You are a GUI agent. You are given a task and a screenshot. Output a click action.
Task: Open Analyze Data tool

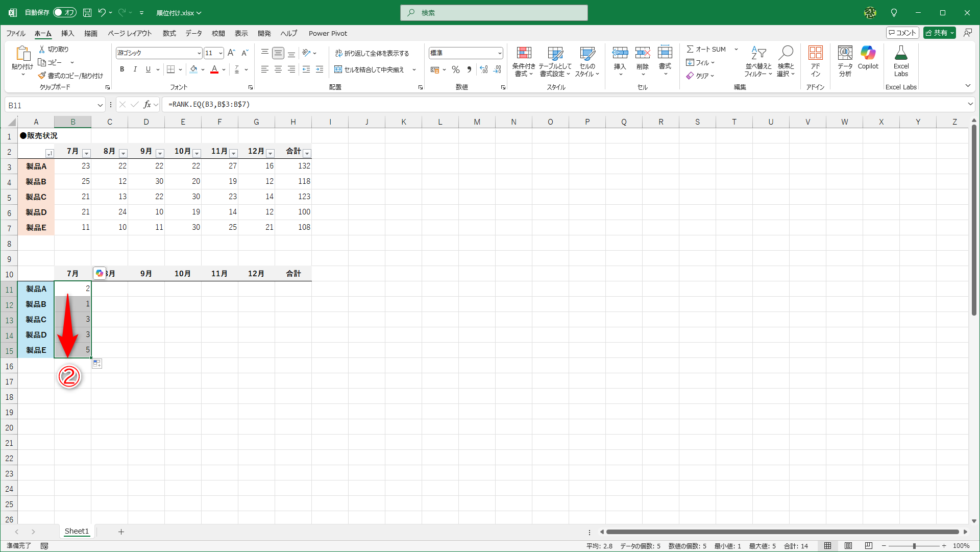pyautogui.click(x=845, y=53)
